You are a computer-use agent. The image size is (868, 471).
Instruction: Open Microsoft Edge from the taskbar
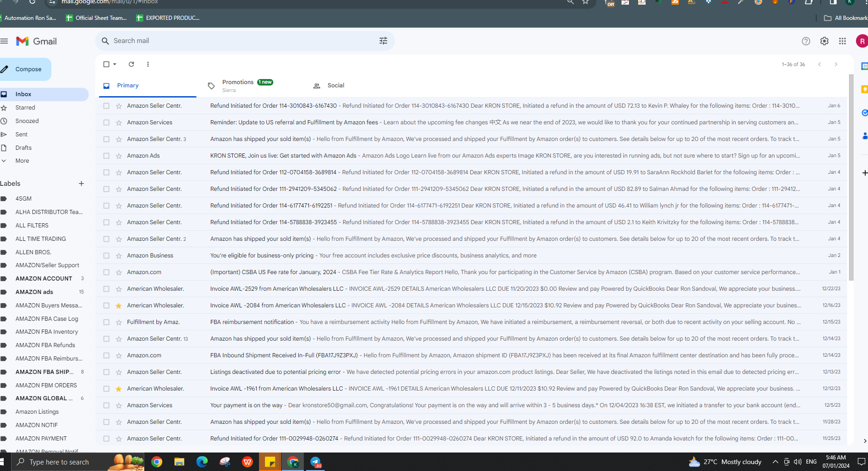[202, 462]
